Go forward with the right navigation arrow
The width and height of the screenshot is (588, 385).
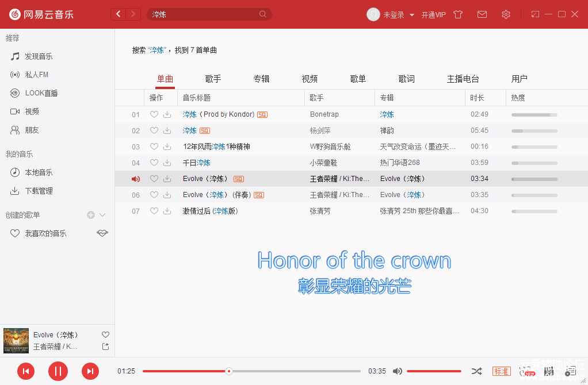point(133,14)
